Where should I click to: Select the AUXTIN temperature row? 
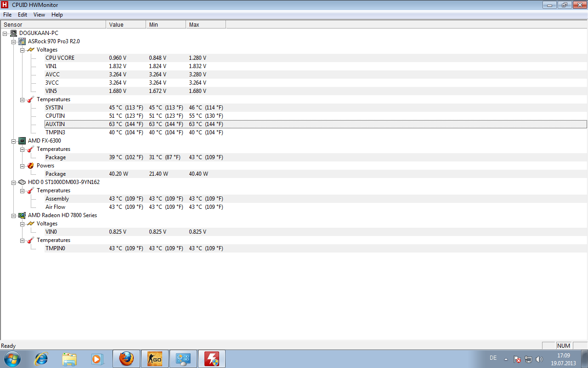point(316,124)
